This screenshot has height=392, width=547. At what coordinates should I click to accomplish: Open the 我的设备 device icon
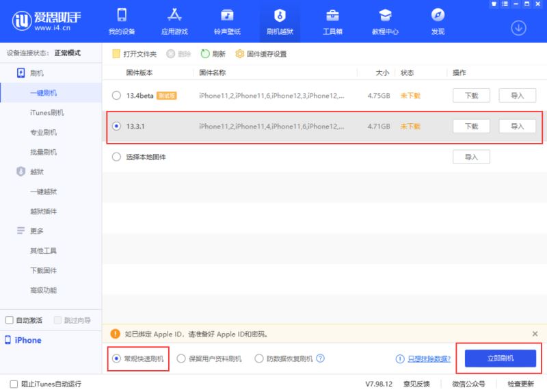[122, 15]
